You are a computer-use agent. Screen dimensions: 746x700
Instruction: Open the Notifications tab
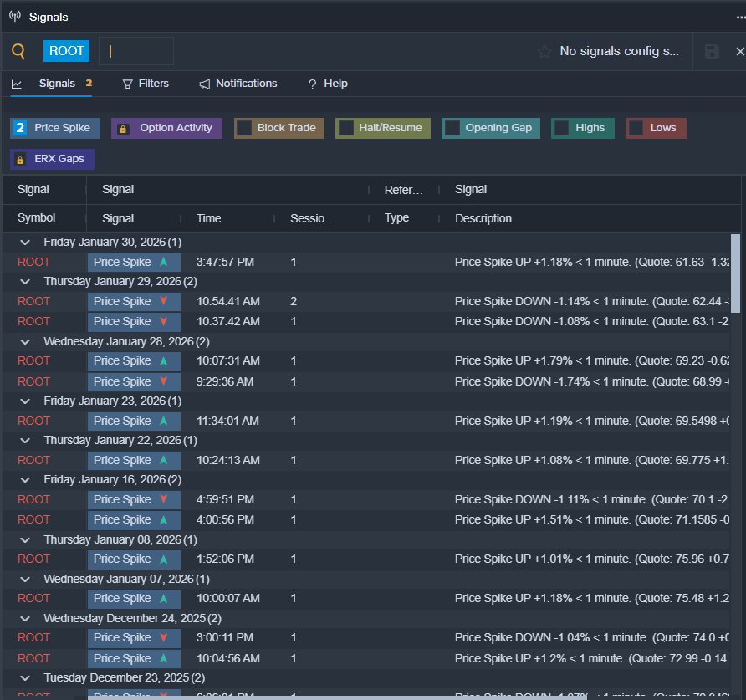pyautogui.click(x=238, y=84)
